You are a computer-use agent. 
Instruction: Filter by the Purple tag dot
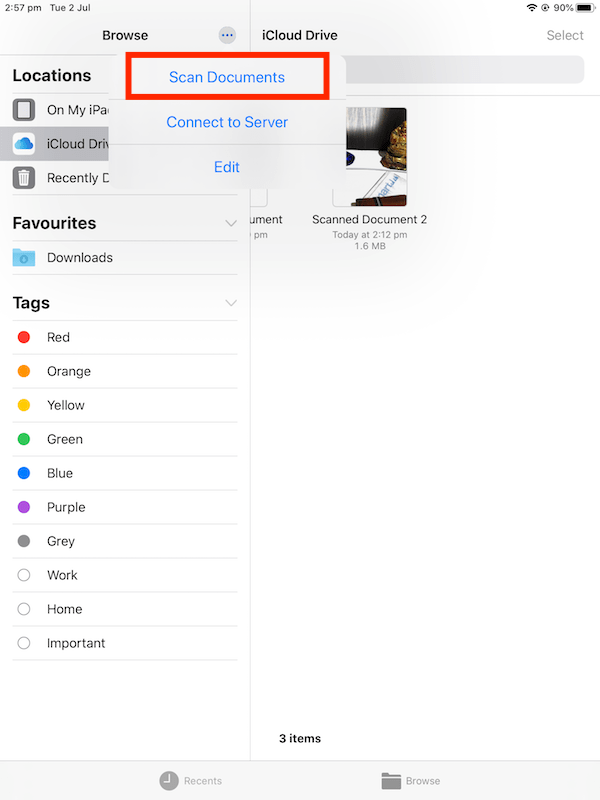pyautogui.click(x=24, y=507)
